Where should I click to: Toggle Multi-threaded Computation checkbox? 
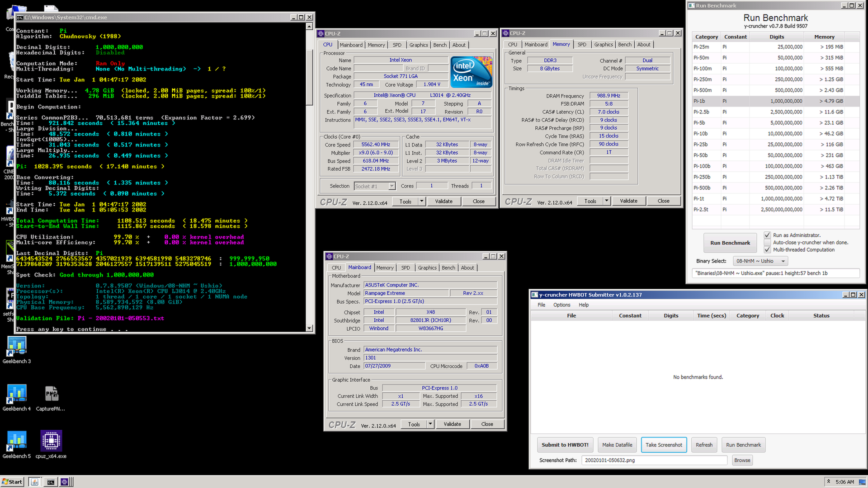pos(767,249)
